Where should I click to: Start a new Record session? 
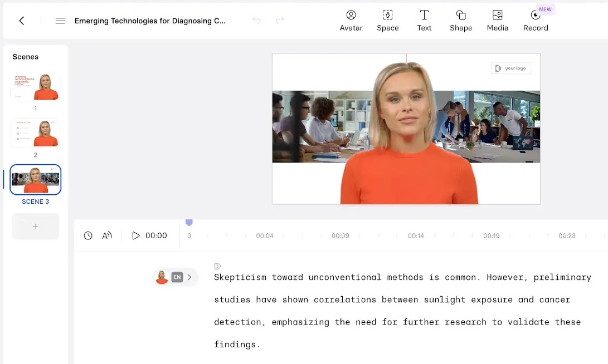click(536, 21)
